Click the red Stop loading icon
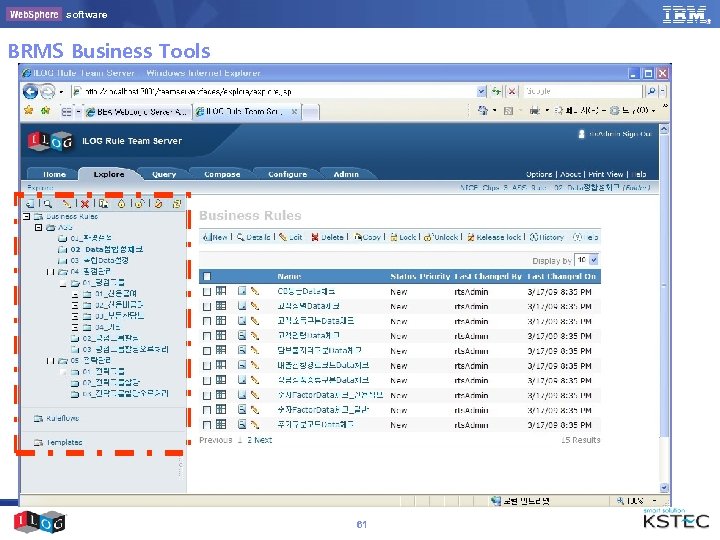Screen dimensions: 720x540 click(x=512, y=91)
